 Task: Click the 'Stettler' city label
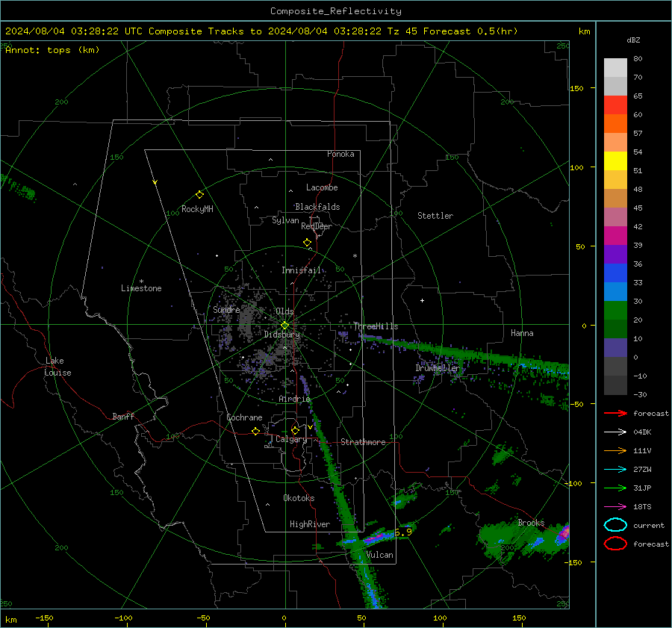[x=435, y=216]
